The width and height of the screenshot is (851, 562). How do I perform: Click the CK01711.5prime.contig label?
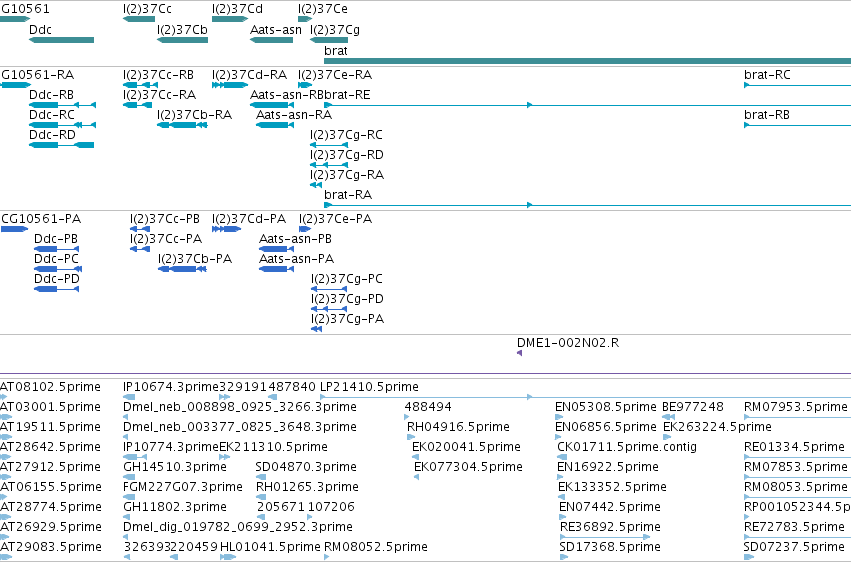pyautogui.click(x=627, y=447)
